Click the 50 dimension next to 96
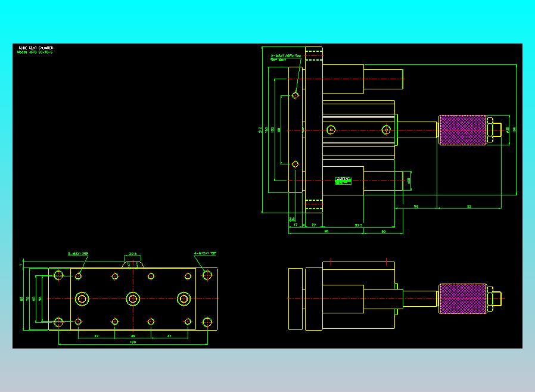 (x=384, y=231)
